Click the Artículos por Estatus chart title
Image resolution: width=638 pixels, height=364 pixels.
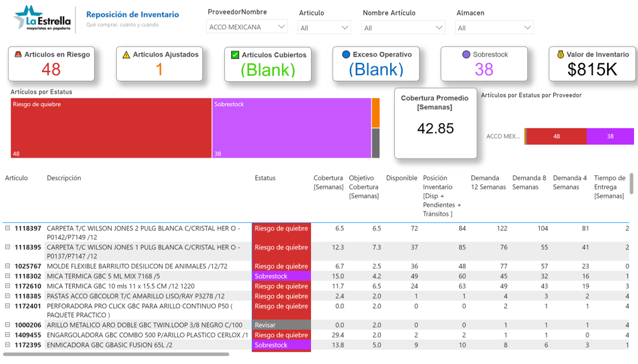tap(41, 92)
